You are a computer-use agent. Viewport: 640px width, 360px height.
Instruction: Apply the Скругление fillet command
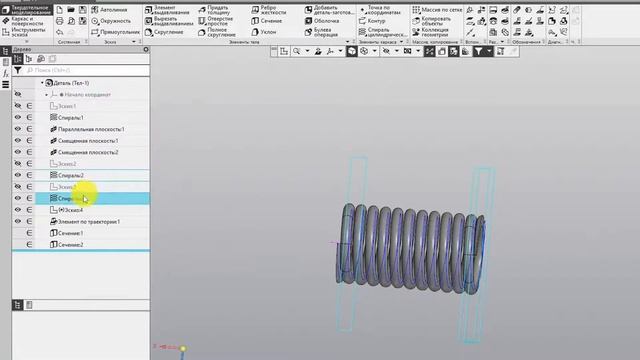coord(164,32)
